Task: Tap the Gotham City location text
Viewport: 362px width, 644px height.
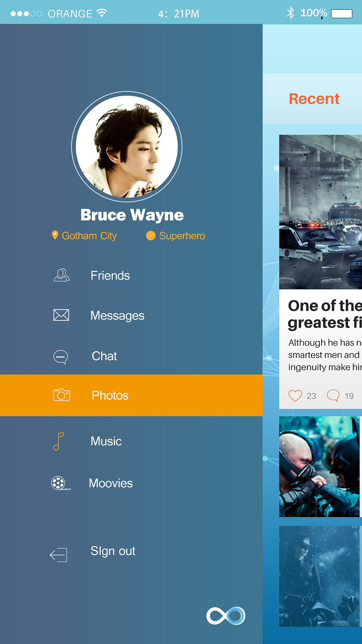Action: point(89,236)
